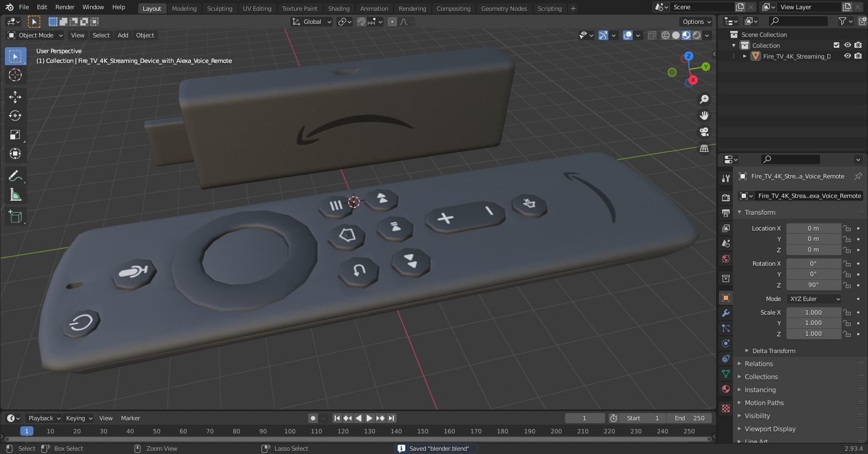Open Tool properties tab
This screenshot has width=868, height=454.
coord(726,178)
